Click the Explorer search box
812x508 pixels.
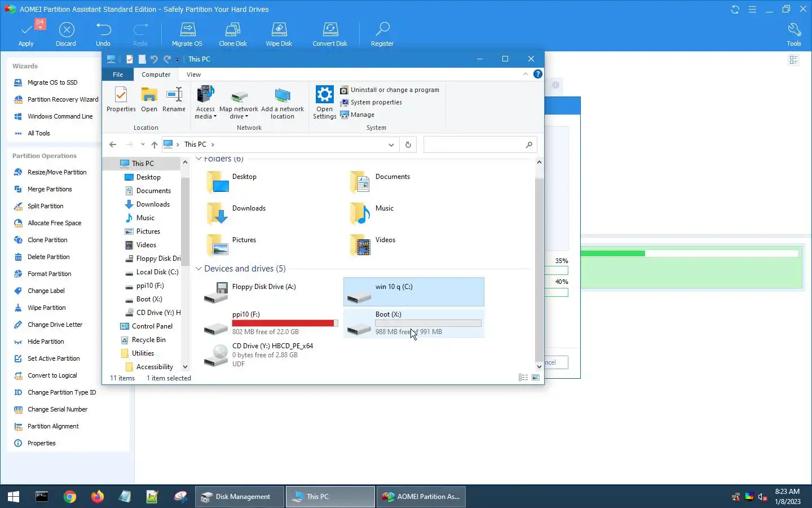[x=480, y=144]
